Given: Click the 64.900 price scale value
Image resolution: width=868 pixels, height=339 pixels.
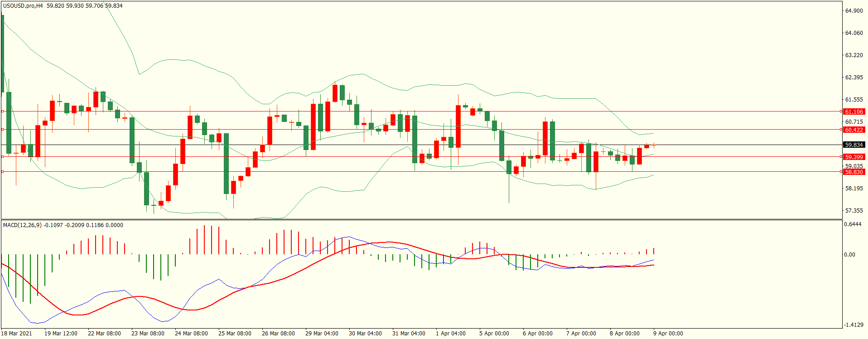Looking at the screenshot, I should [x=854, y=11].
